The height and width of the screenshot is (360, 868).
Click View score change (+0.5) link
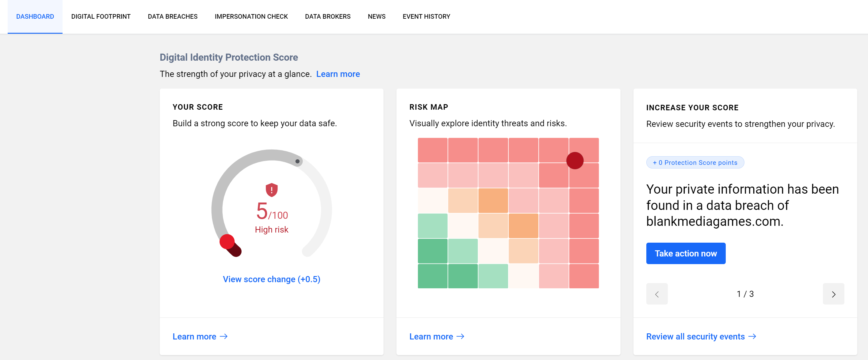click(271, 279)
